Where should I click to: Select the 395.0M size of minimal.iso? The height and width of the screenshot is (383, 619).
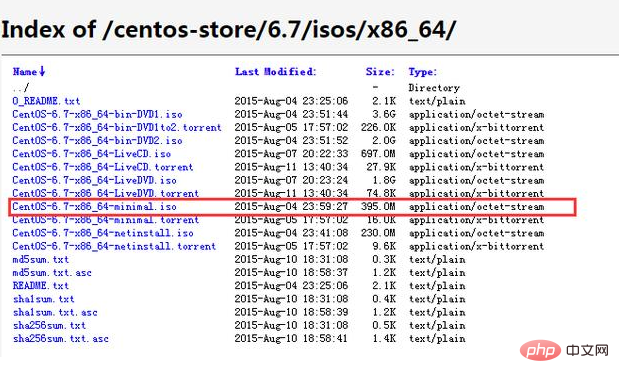pyautogui.click(x=378, y=207)
